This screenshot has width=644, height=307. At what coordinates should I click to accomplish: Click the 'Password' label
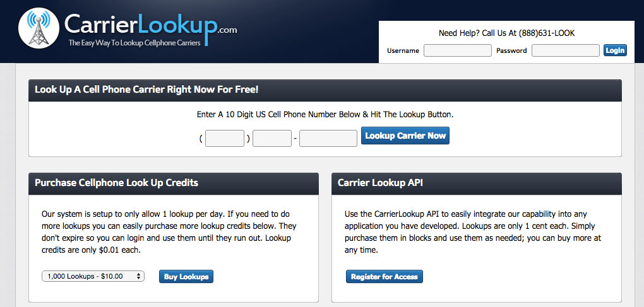(x=511, y=51)
